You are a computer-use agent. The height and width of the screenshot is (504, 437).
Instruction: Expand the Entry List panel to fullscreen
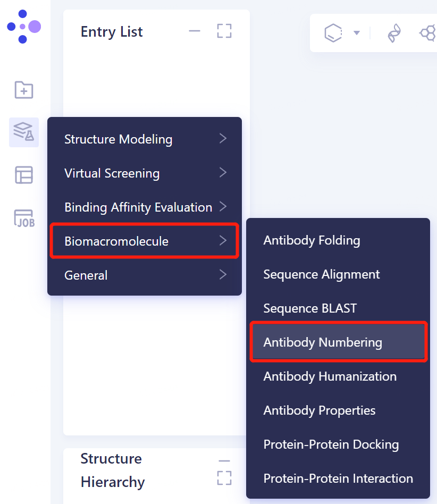tap(224, 31)
